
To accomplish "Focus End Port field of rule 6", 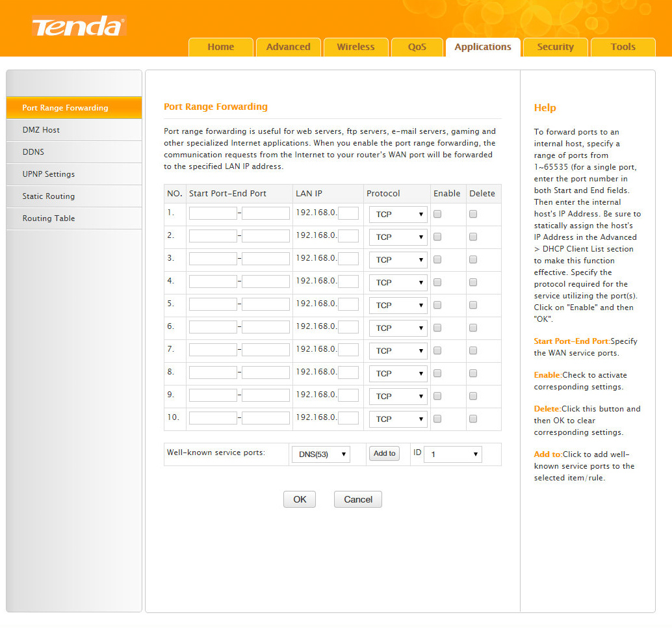I will (x=266, y=327).
